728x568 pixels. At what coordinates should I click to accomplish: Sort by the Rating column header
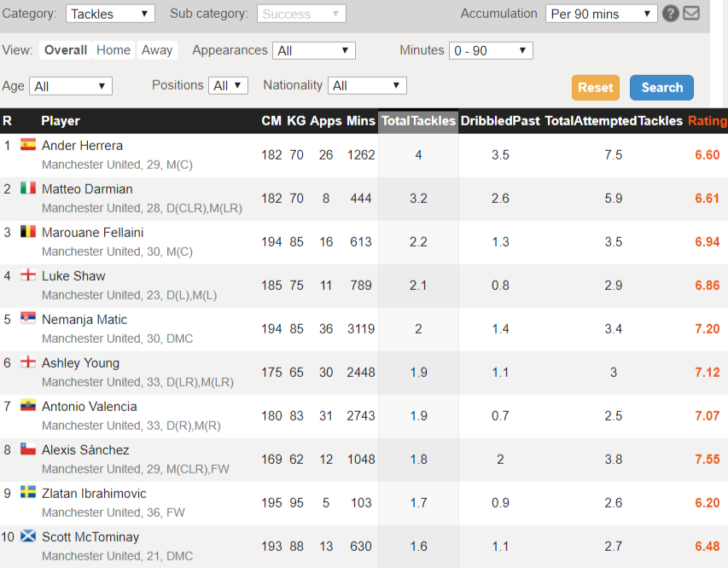708,121
